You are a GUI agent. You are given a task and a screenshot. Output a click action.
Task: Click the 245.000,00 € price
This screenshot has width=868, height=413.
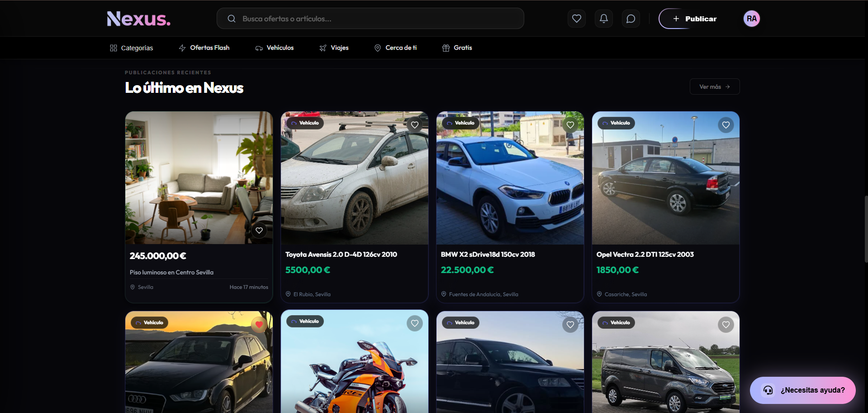[x=158, y=256]
